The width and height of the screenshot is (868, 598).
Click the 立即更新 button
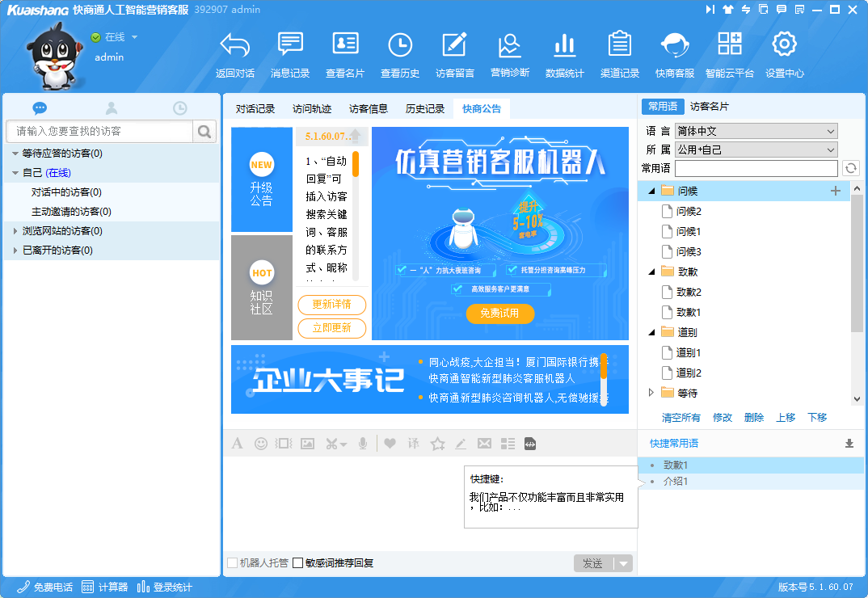tap(331, 328)
